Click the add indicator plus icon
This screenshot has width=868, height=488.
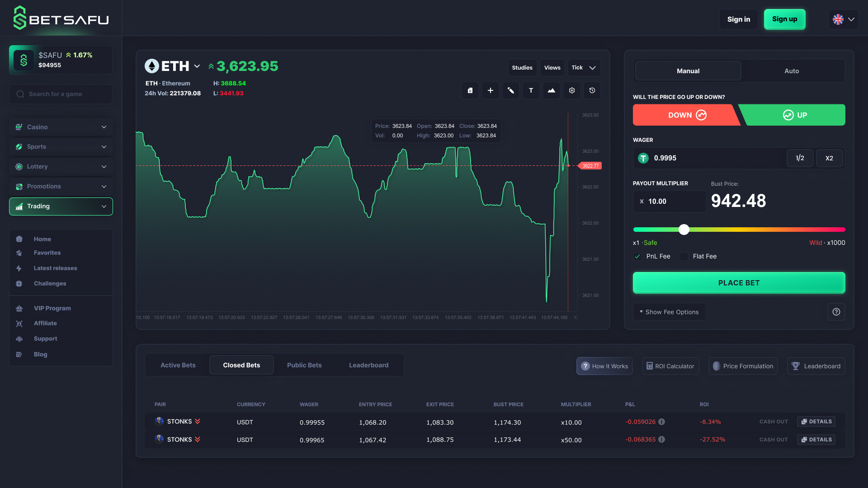(x=490, y=90)
